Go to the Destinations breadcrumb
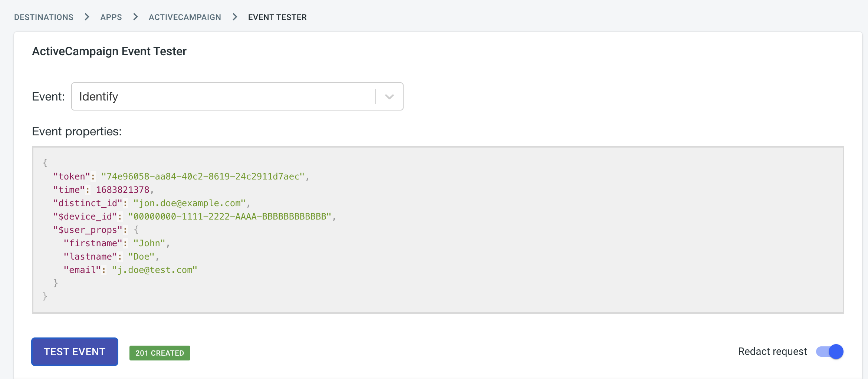 coord(44,17)
